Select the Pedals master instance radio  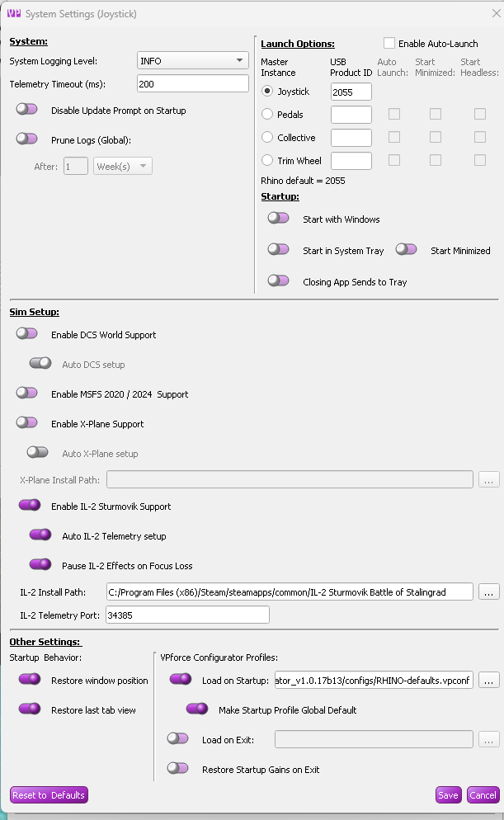click(x=267, y=115)
